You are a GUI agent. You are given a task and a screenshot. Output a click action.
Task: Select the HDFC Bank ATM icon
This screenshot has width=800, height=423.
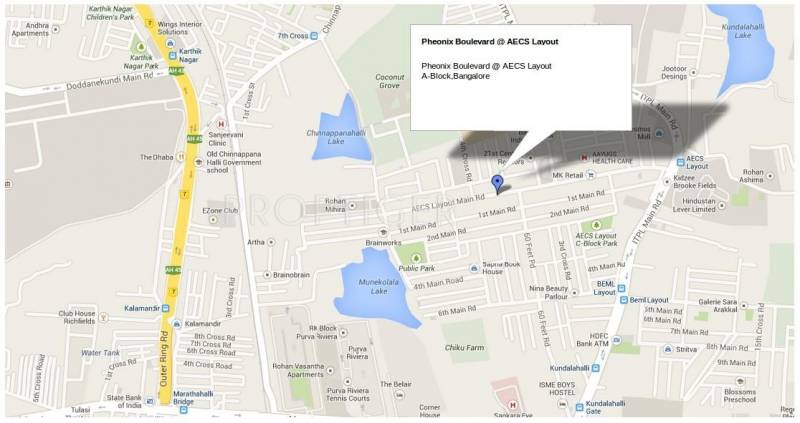coord(617,340)
